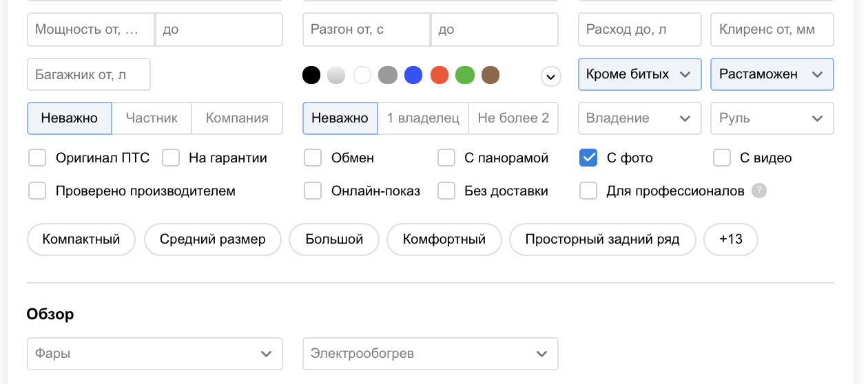The height and width of the screenshot is (384, 868).
Task: Enable the Обмен checkbox
Action: pos(313,158)
